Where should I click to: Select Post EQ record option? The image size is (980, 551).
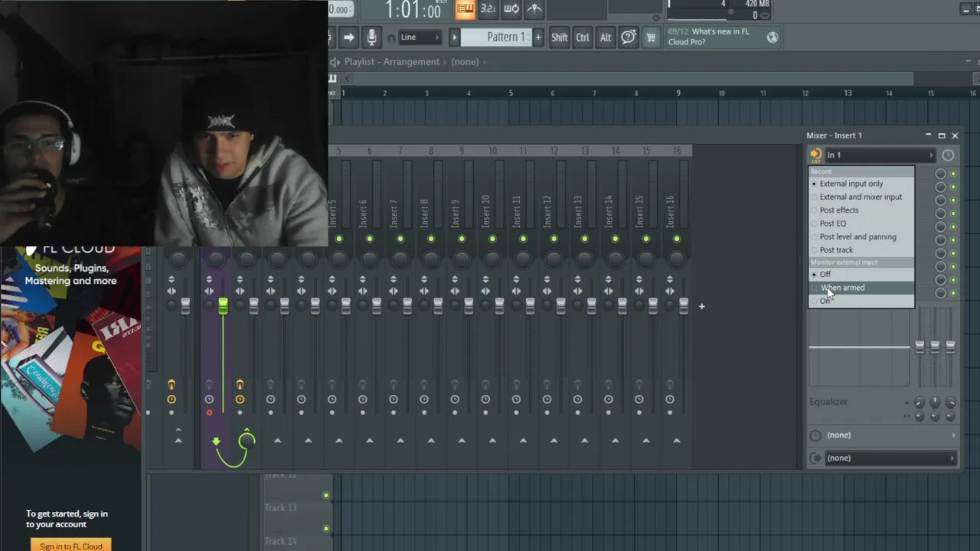coord(861,223)
